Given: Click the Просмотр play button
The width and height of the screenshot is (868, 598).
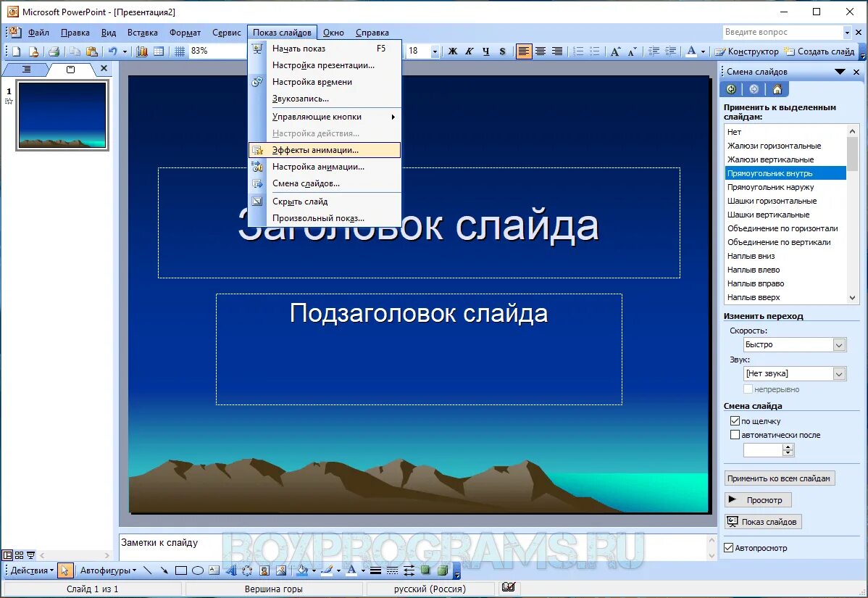Looking at the screenshot, I should 758,500.
